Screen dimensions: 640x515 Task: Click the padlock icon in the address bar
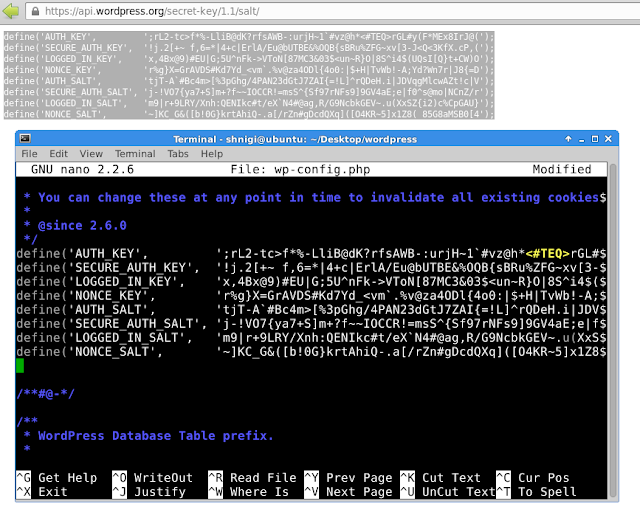point(36,11)
